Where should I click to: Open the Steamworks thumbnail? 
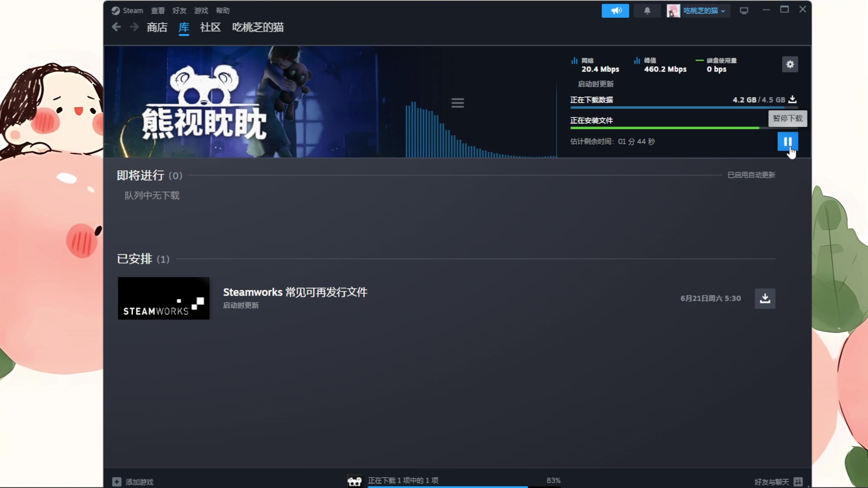point(164,298)
